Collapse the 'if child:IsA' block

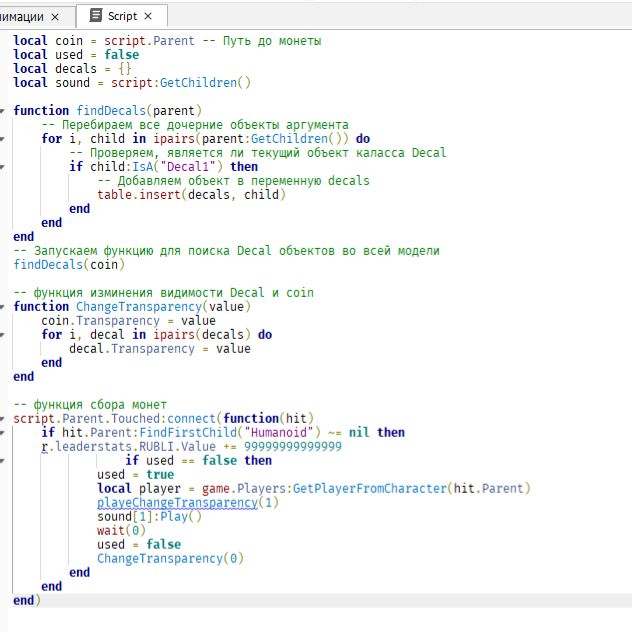(4, 167)
